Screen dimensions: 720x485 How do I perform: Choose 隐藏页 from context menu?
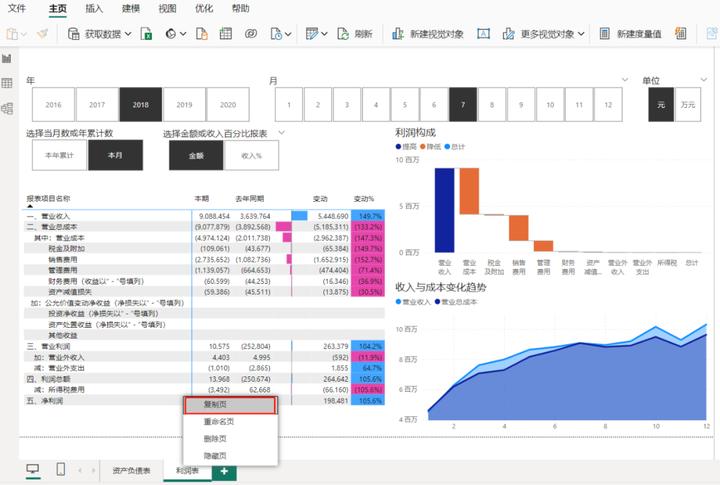click(x=231, y=456)
